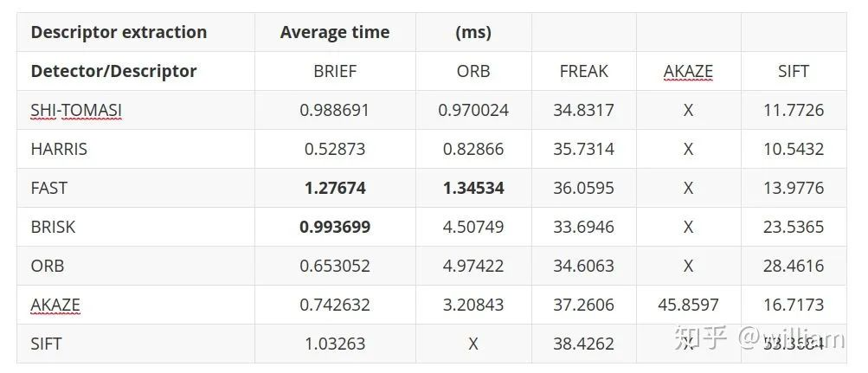Click the SHI-TOMASI row label
This screenshot has width=868, height=373.
tap(76, 110)
